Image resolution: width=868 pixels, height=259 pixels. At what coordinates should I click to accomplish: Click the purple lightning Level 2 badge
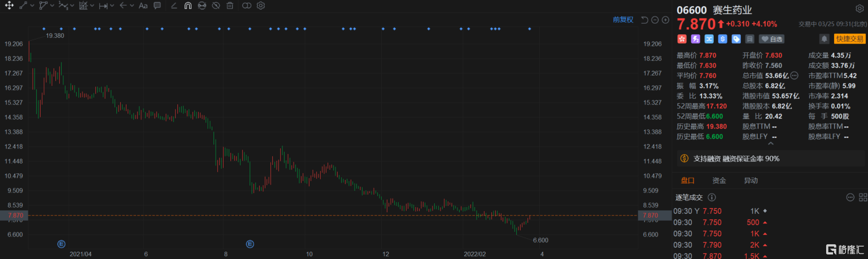695,39
